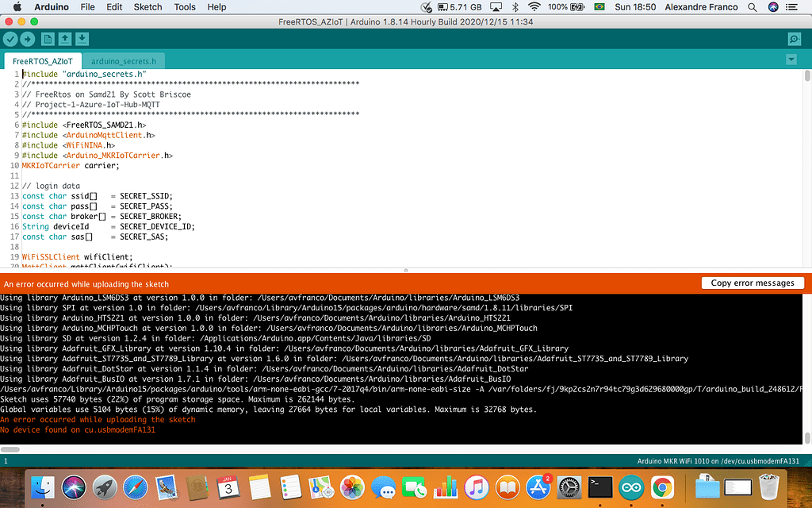
Task: Open the Apple menu
Action: (x=17, y=6)
